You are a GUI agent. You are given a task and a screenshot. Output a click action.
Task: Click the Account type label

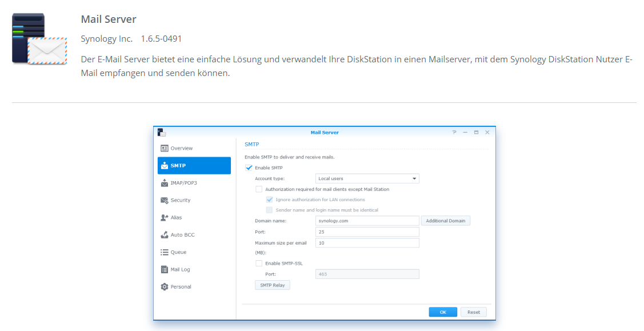270,178
